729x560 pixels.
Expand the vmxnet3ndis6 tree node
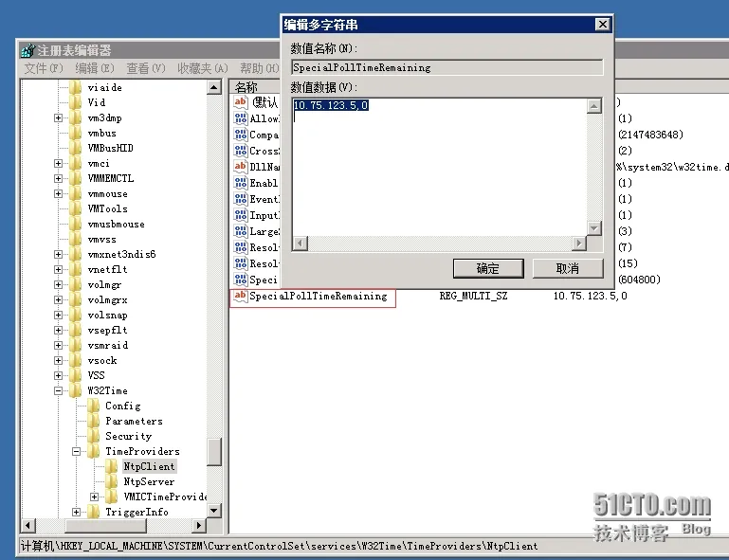tap(58, 254)
